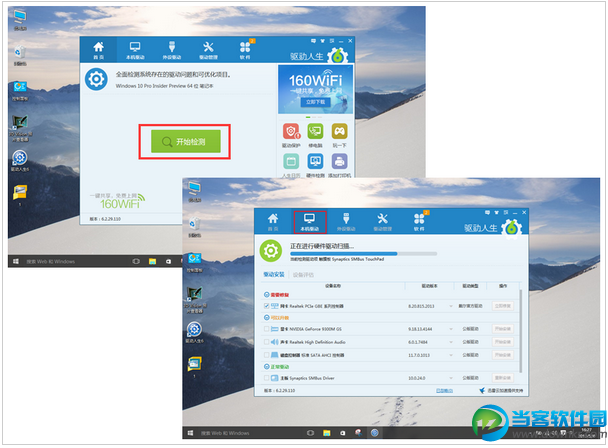The image size is (608, 448).
Task: Check Realtek High Definition Audio row
Action: [266, 342]
